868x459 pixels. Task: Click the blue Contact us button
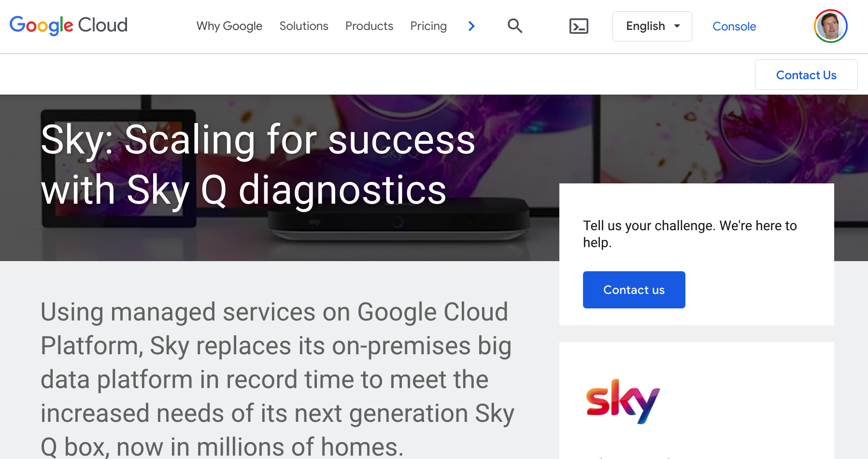(x=634, y=290)
